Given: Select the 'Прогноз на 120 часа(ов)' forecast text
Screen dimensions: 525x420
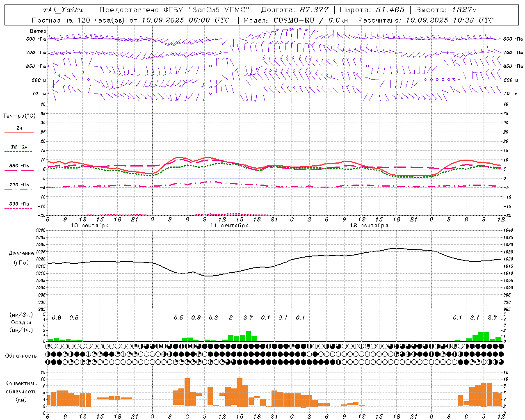Looking at the screenshot, I should [x=79, y=20].
